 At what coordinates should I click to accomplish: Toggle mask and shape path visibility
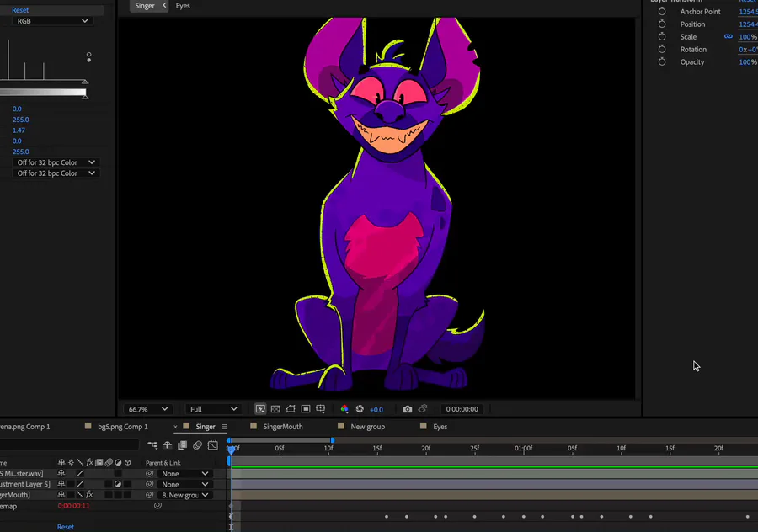tap(291, 409)
